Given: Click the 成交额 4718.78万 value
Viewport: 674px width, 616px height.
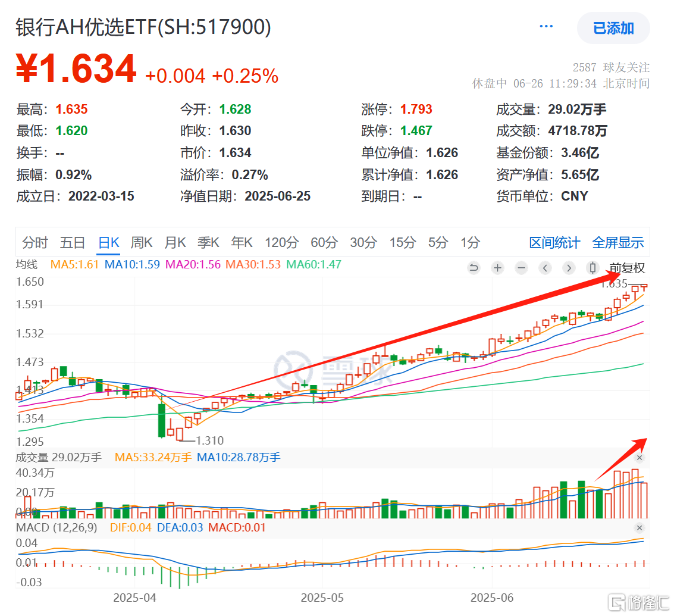Looking at the screenshot, I should pyautogui.click(x=577, y=131).
